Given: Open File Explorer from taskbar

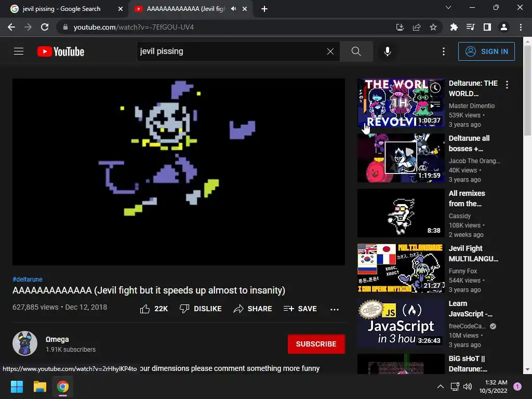Looking at the screenshot, I should click(39, 387).
